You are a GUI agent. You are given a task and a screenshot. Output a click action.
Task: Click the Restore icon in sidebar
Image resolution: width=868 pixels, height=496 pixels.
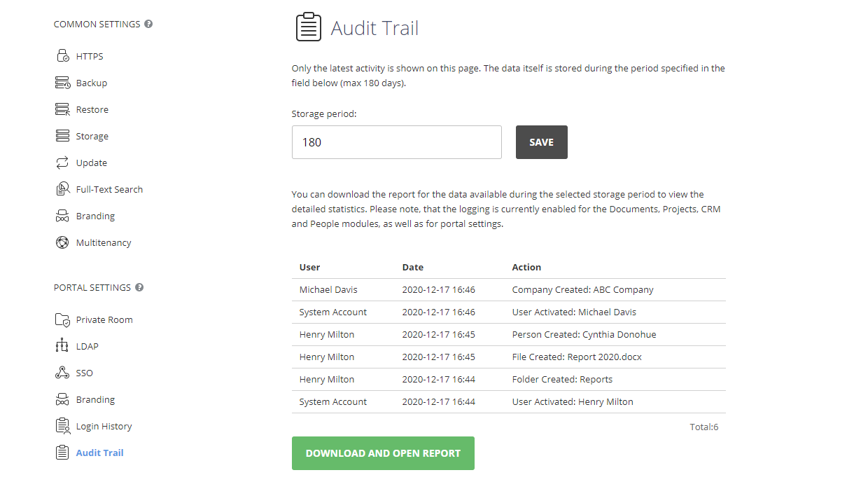pyautogui.click(x=62, y=109)
